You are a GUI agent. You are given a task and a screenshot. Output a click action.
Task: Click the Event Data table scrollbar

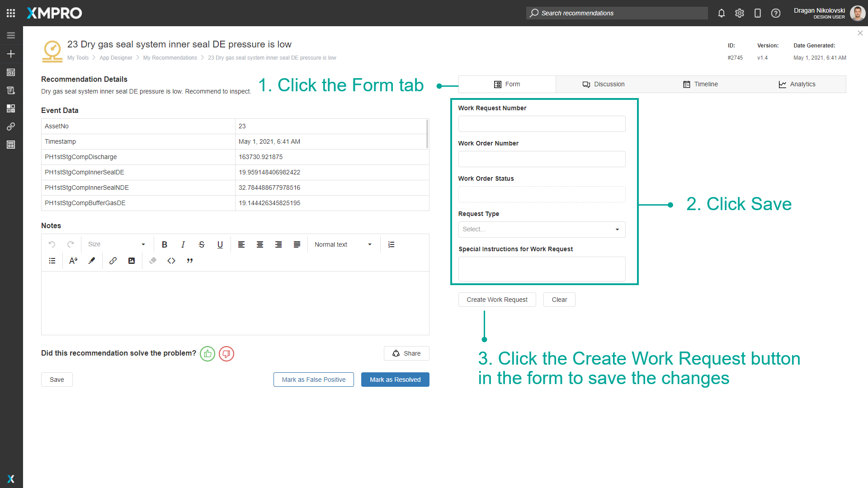[427, 134]
